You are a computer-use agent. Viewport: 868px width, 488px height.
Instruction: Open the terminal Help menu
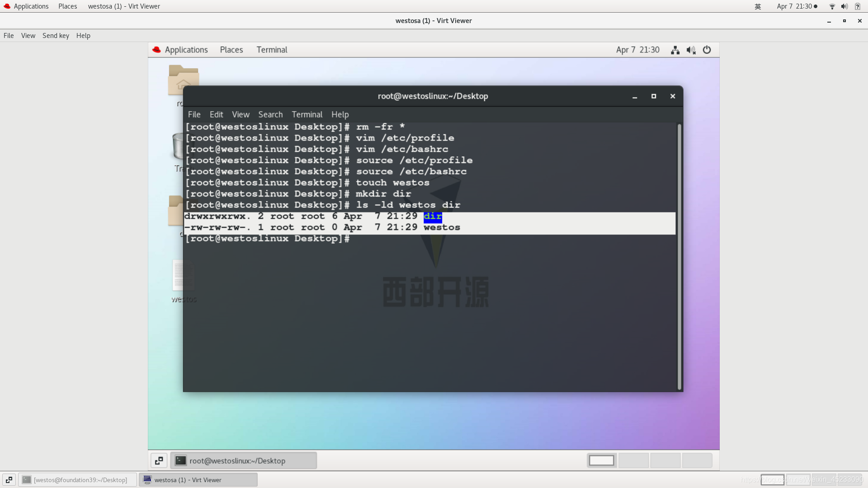click(x=340, y=115)
